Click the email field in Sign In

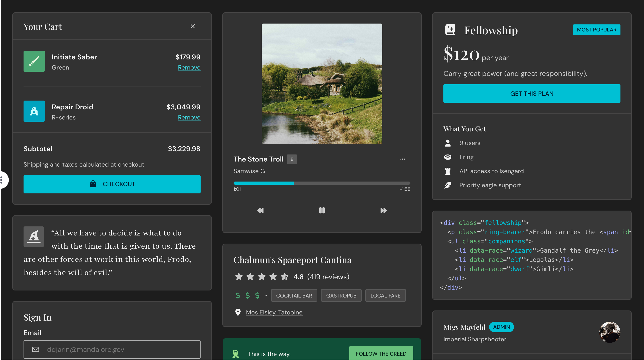[x=112, y=349]
